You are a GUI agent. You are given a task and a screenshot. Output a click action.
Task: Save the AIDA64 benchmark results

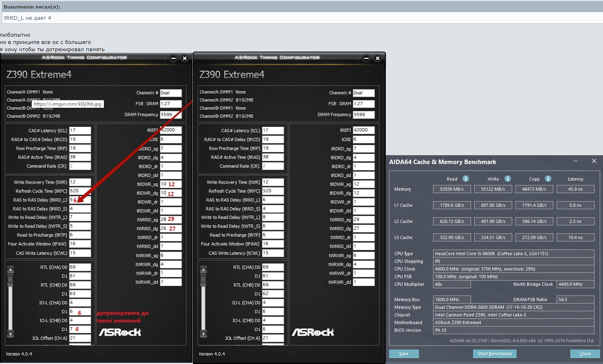coord(404,354)
